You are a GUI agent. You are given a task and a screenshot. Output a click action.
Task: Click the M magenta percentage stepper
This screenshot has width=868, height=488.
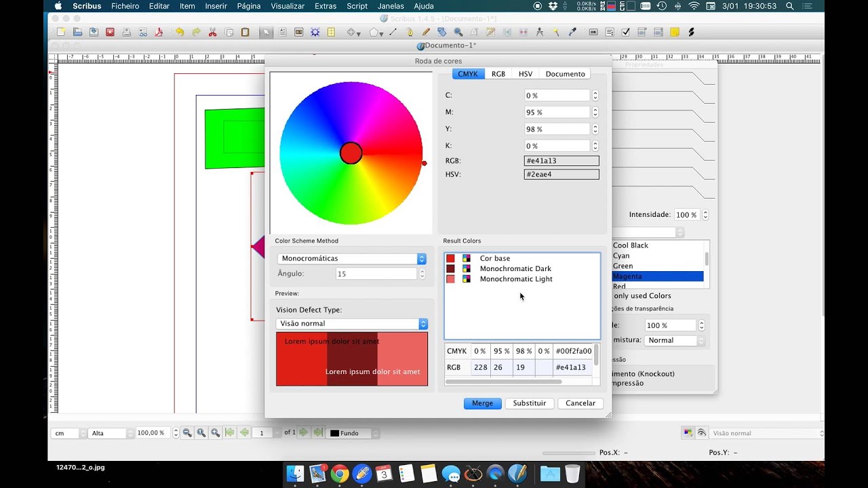tap(595, 113)
